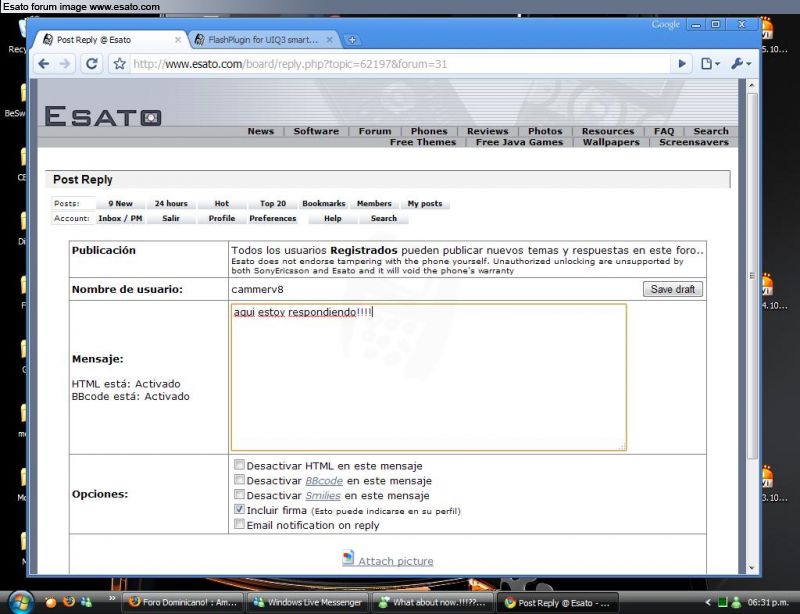Open the wrench tools menu dropdown
Viewport: 800px width, 614px height.
tap(740, 63)
